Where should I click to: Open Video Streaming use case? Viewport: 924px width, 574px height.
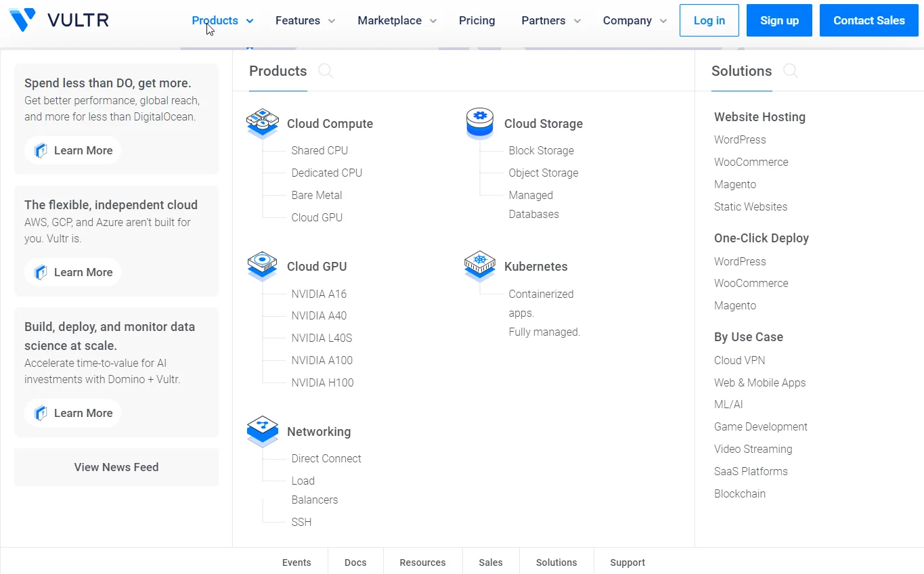click(753, 449)
